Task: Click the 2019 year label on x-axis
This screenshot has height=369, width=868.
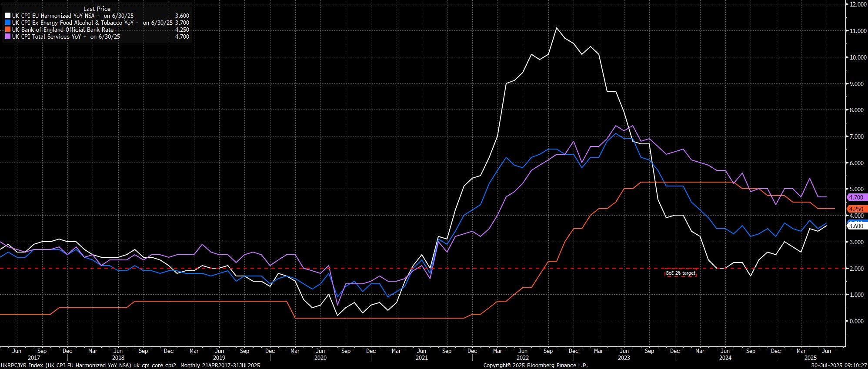Action: coord(219,358)
